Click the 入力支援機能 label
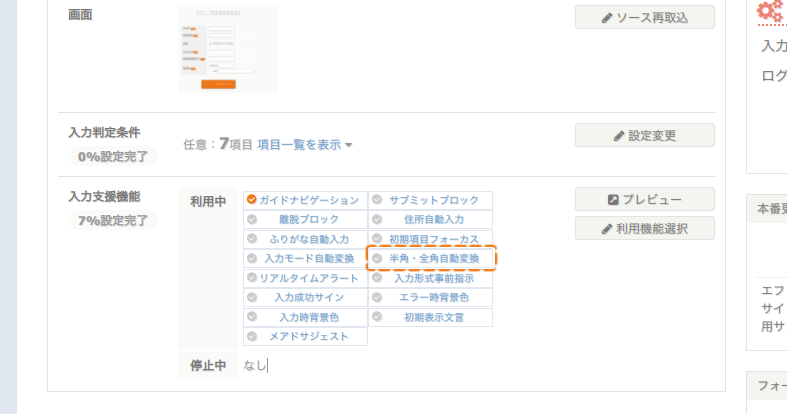Image resolution: width=787 pixels, height=414 pixels. (104, 196)
